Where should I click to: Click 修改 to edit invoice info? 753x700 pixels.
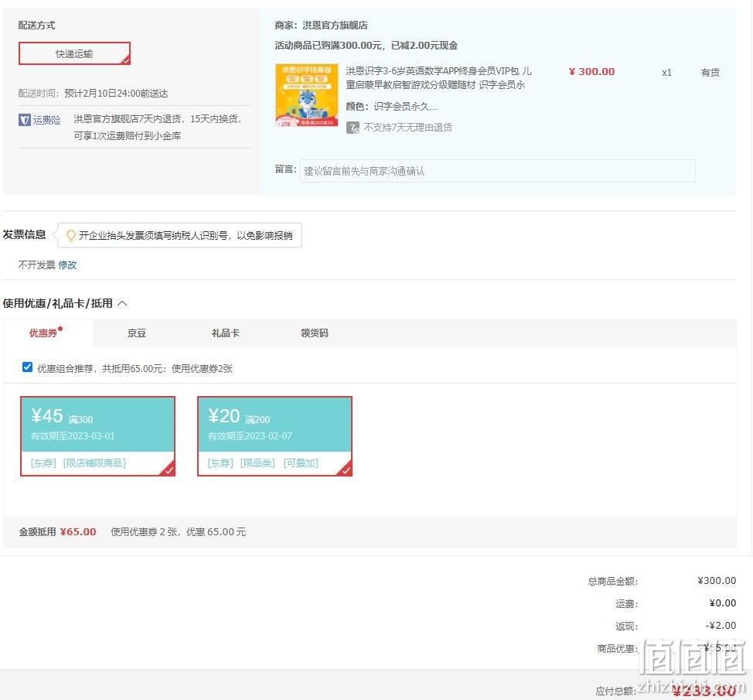pos(68,265)
